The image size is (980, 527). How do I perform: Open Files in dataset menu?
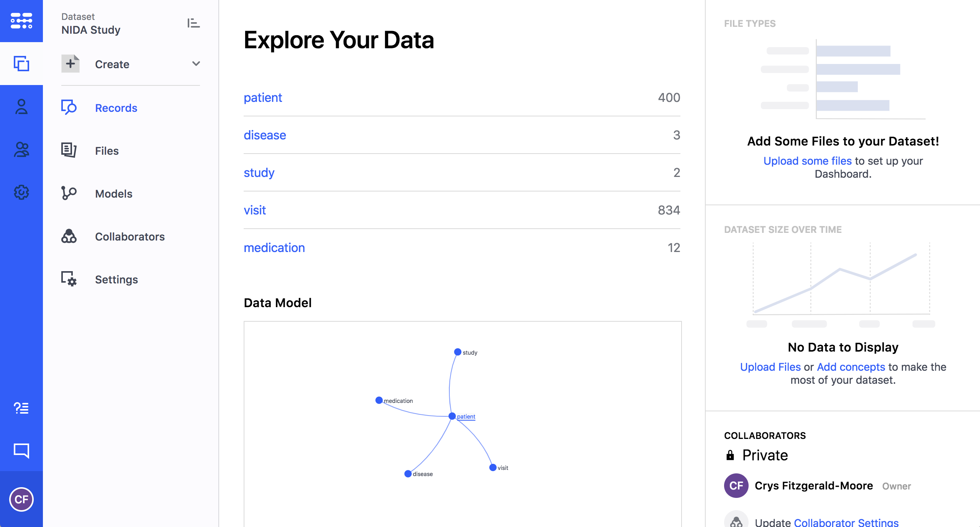(x=107, y=151)
